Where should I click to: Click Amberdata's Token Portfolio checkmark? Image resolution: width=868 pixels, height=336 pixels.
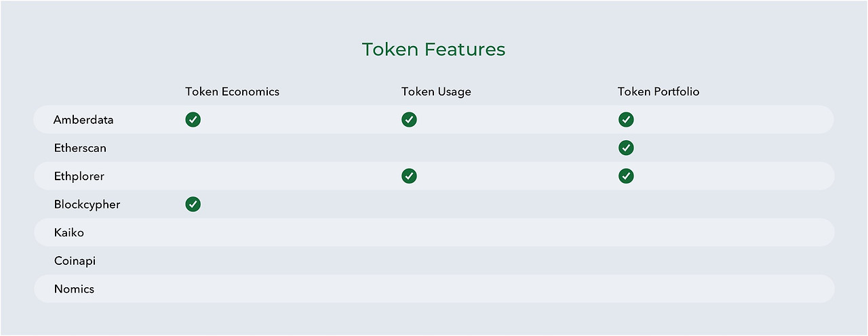click(626, 120)
